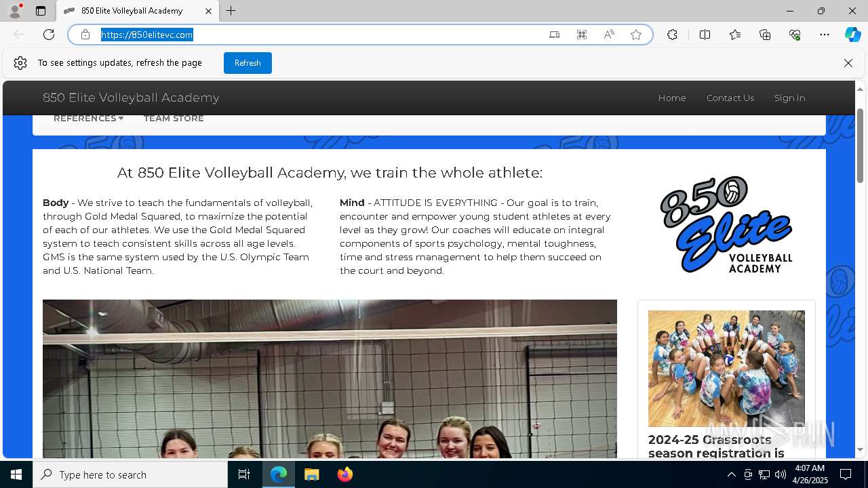
Task: Open the tab actions menu icon
Action: (41, 11)
